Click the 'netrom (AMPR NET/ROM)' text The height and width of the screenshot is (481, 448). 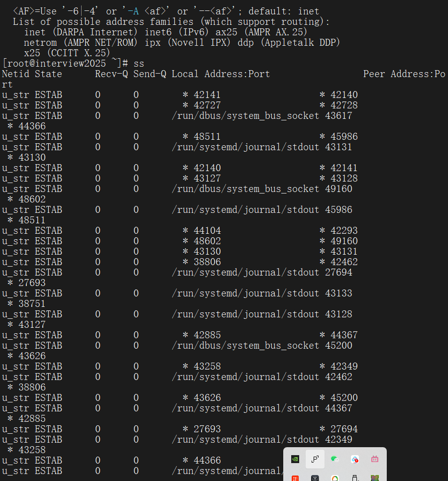81,42
